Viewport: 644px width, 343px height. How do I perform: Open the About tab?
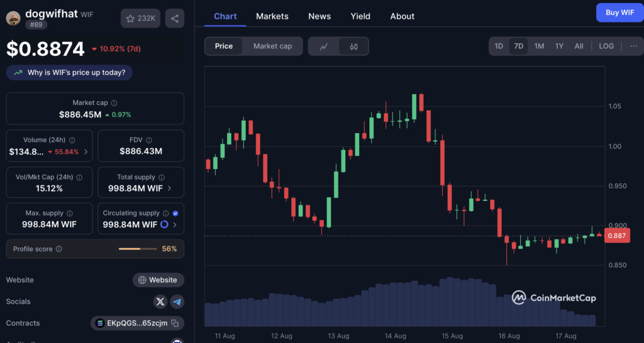402,16
